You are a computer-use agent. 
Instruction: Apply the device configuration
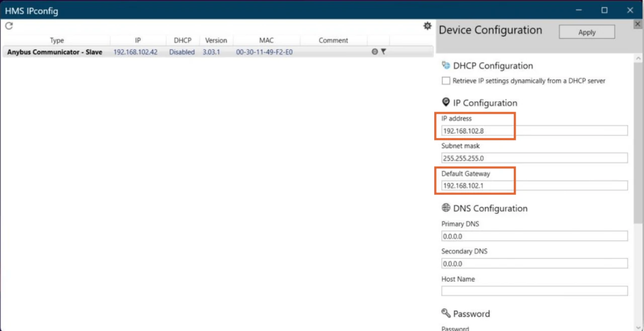[x=587, y=32]
